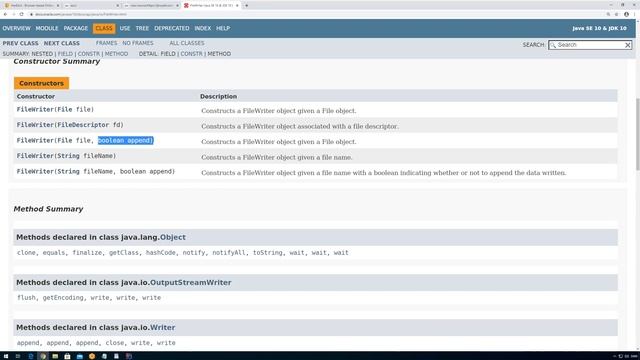Switch to the third browser tab
Image resolution: width=640 pixels, height=360 pixels.
pyautogui.click(x=151, y=5)
